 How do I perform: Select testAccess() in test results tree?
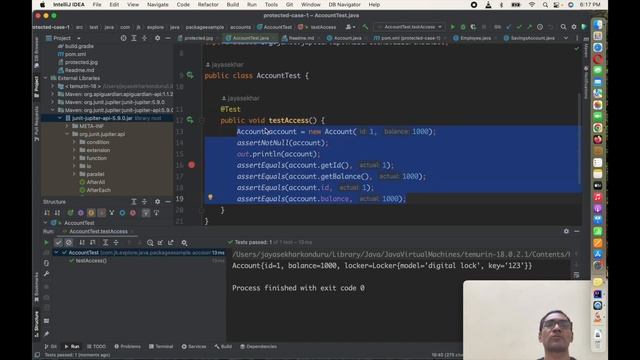pyautogui.click(x=91, y=260)
